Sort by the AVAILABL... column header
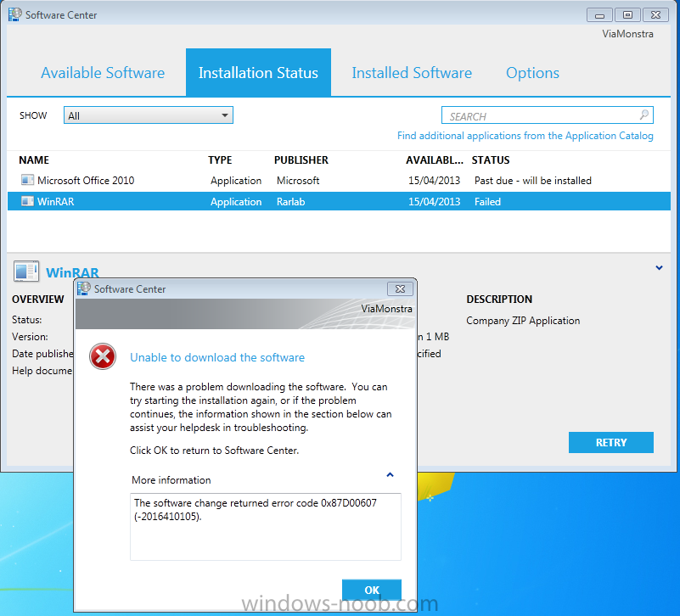Viewport: 680px width, 616px height. tap(435, 160)
